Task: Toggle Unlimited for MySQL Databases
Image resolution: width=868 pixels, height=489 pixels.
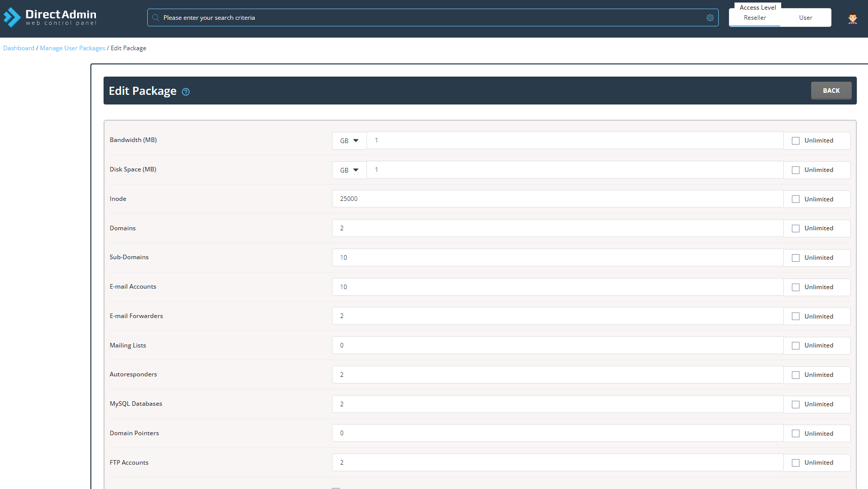Action: click(x=795, y=404)
